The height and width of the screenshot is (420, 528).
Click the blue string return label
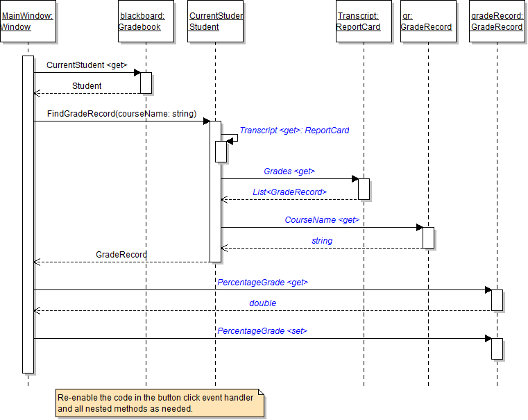point(321,241)
